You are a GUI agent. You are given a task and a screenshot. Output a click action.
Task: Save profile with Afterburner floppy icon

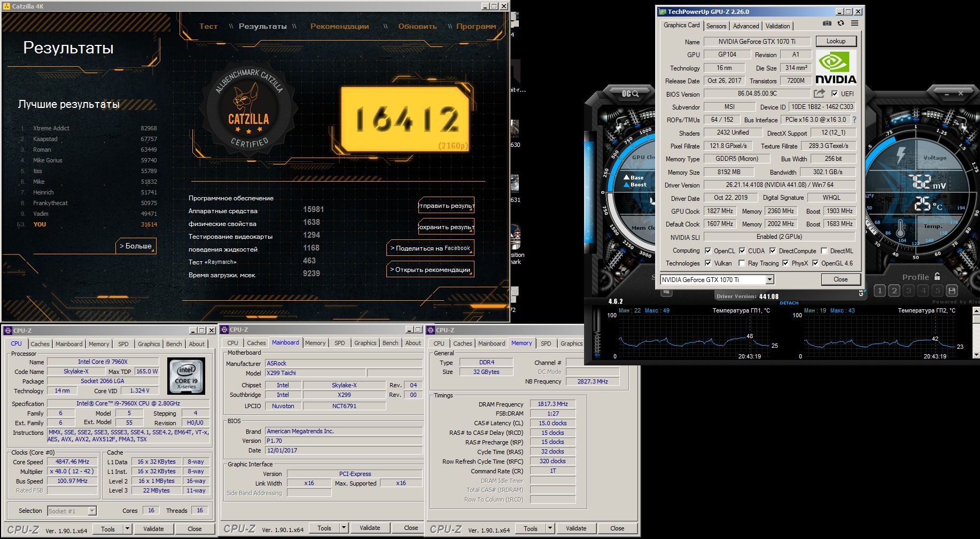pyautogui.click(x=952, y=291)
